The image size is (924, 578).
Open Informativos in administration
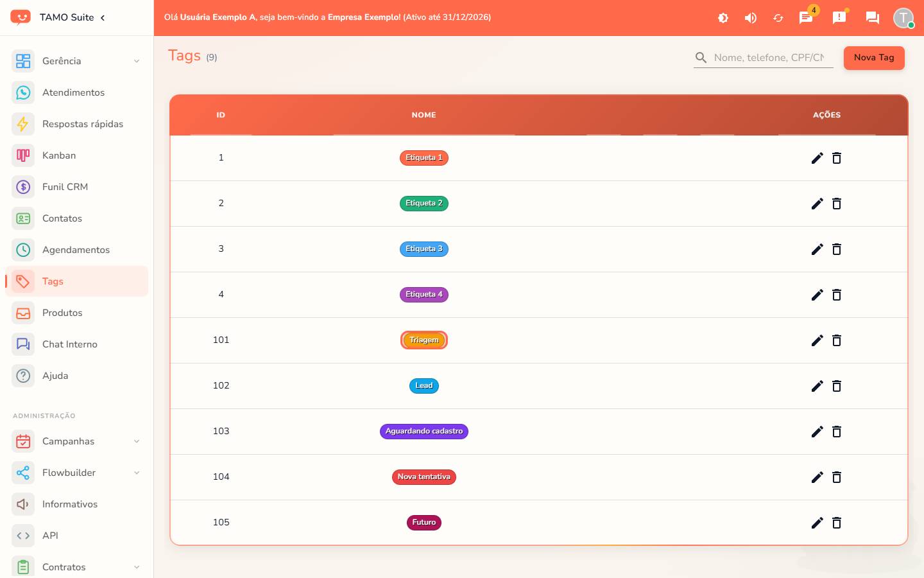(76, 504)
